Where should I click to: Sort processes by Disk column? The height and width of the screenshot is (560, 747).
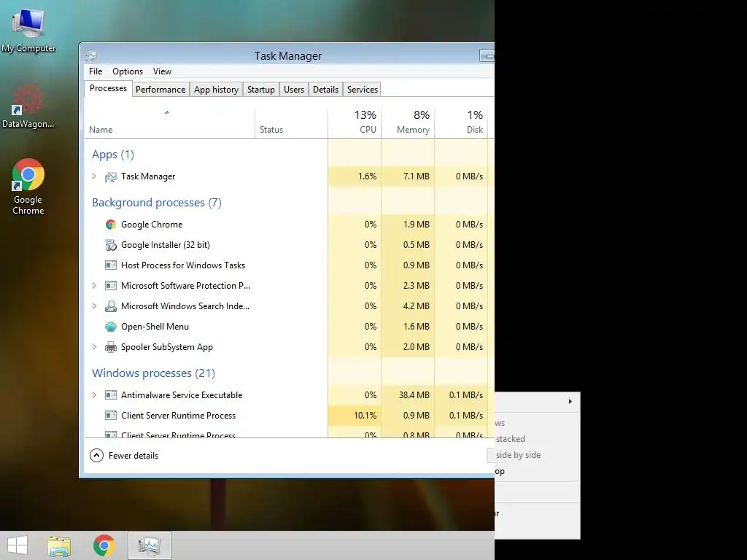coord(461,122)
